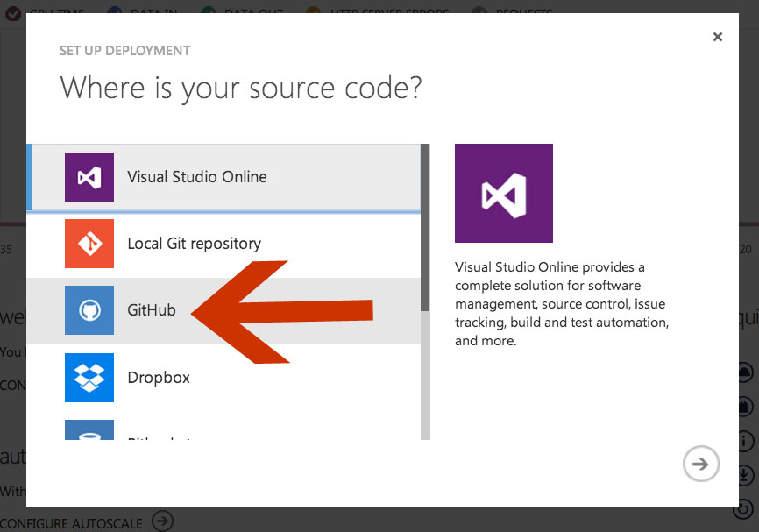Close the Set Up Deployment dialog
This screenshot has width=759, height=532.
[x=717, y=37]
